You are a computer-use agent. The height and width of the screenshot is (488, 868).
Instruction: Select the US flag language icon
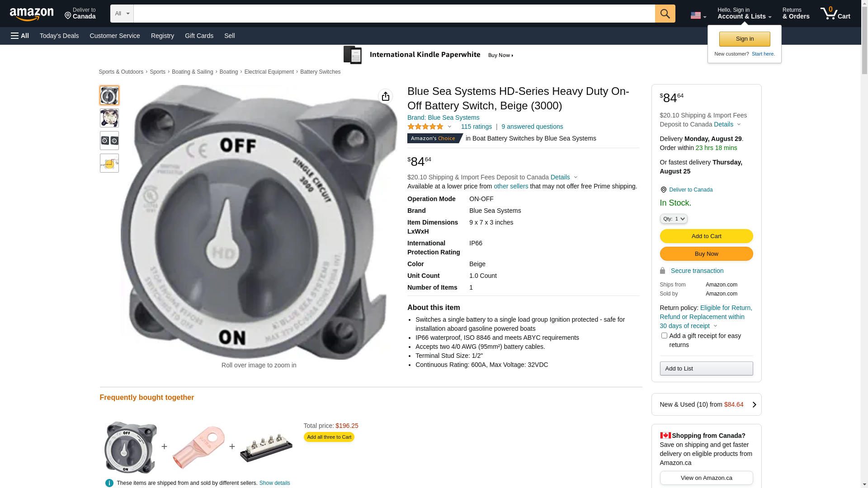pos(698,15)
